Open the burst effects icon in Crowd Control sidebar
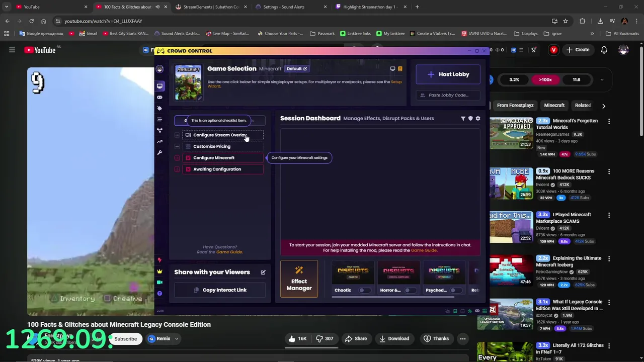 [159, 108]
